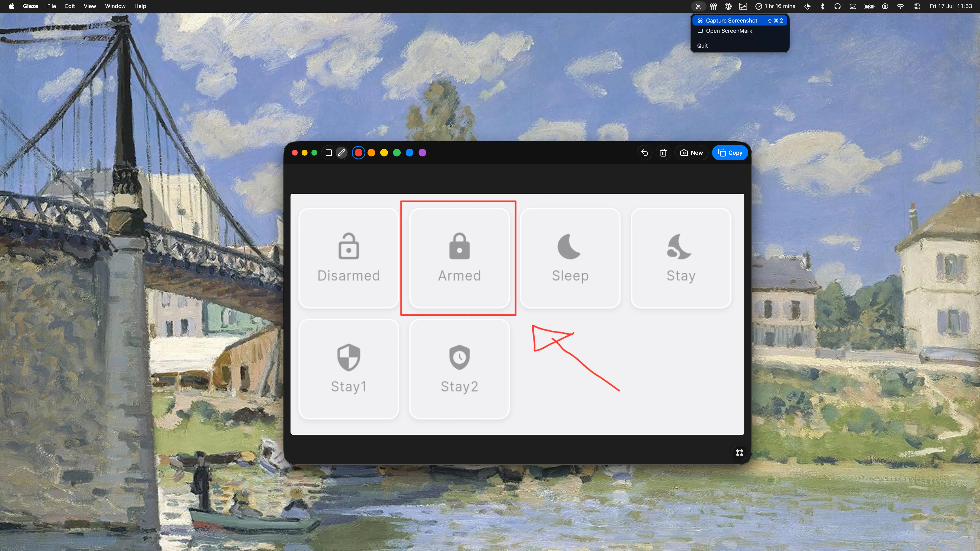The image size is (980, 551).
Task: Choose Capture Screenshot from the menu
Action: click(739, 21)
